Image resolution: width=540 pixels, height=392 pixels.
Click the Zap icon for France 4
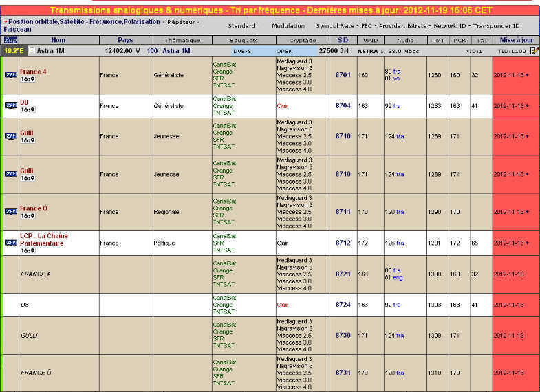click(x=11, y=75)
